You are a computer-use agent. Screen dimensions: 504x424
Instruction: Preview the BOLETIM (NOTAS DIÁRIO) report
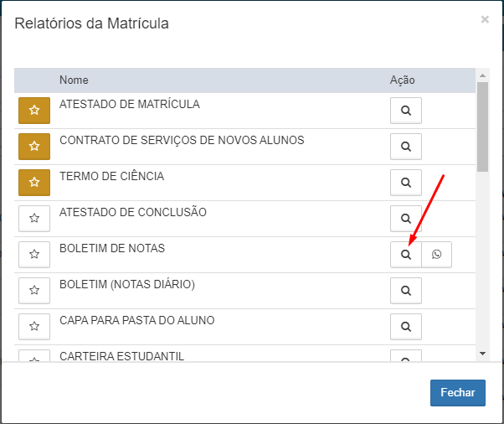[406, 291]
